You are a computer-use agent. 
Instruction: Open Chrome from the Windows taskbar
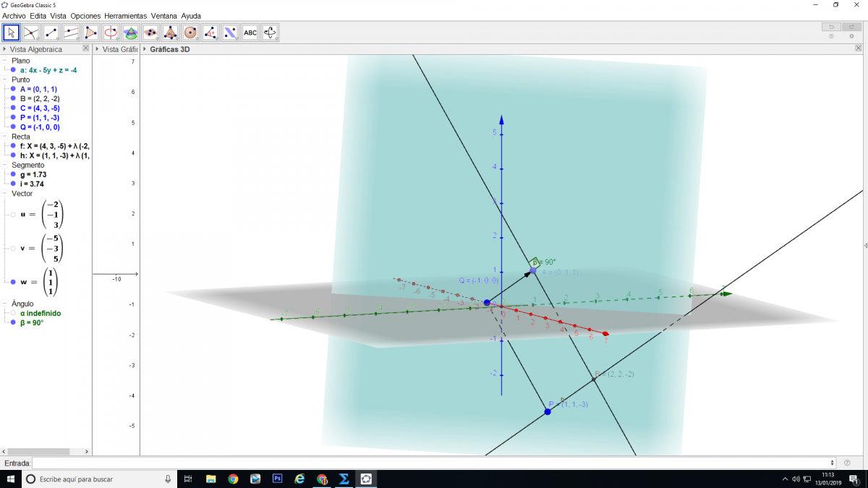tap(233, 479)
